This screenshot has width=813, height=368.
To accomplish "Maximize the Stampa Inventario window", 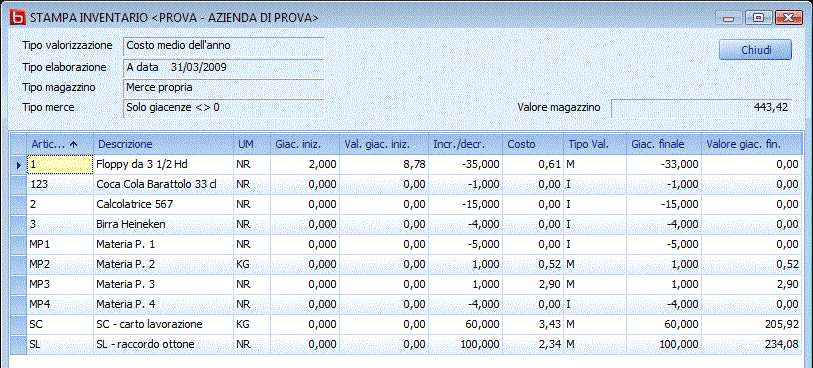I will [x=759, y=18].
